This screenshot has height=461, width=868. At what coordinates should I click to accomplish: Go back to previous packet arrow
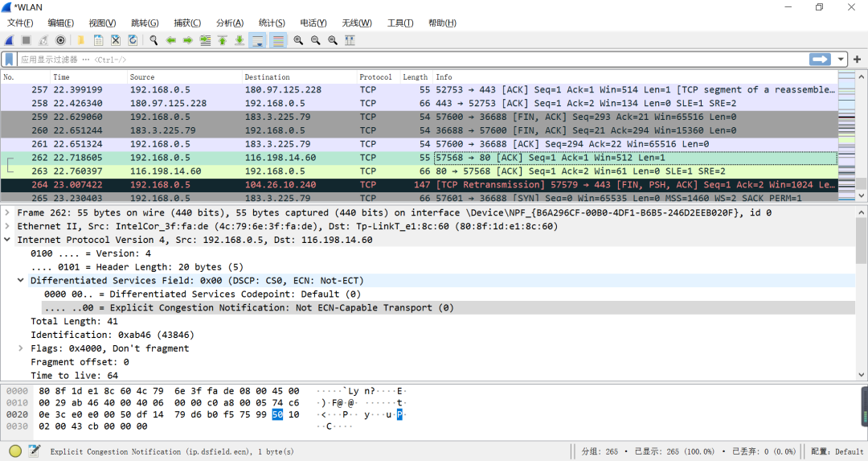pyautogui.click(x=171, y=40)
